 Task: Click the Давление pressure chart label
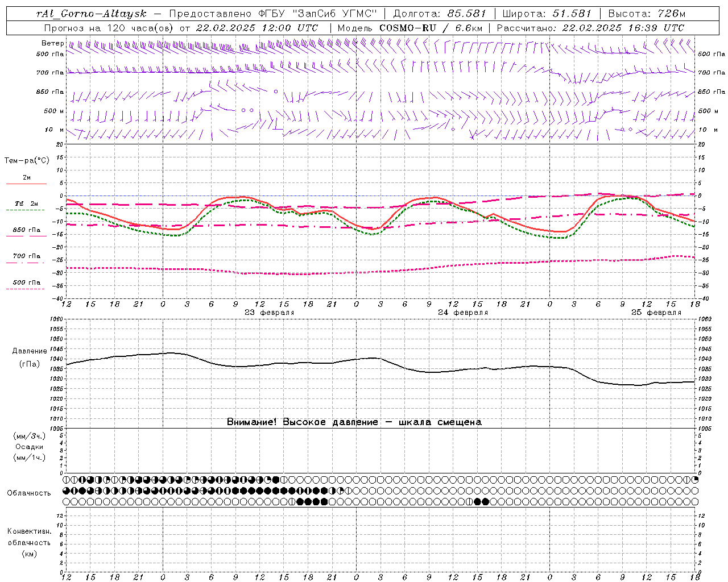[29, 351]
